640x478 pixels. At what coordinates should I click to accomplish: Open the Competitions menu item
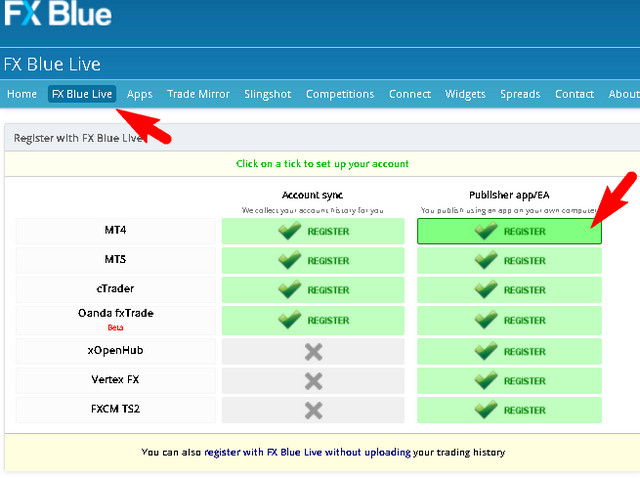point(340,94)
